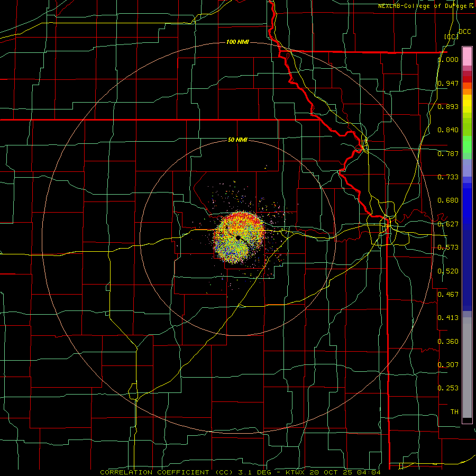Select the 0.680 legend value
Viewport: 476px width, 476px height.
(x=448, y=200)
